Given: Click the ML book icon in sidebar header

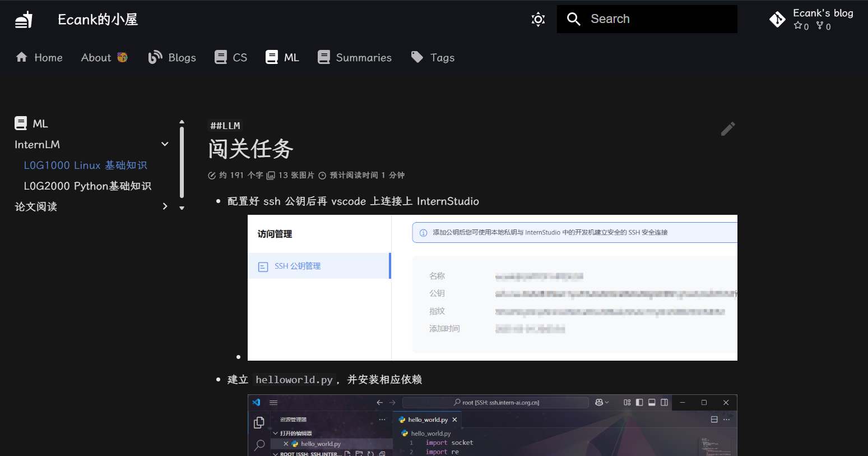Looking at the screenshot, I should (x=21, y=123).
